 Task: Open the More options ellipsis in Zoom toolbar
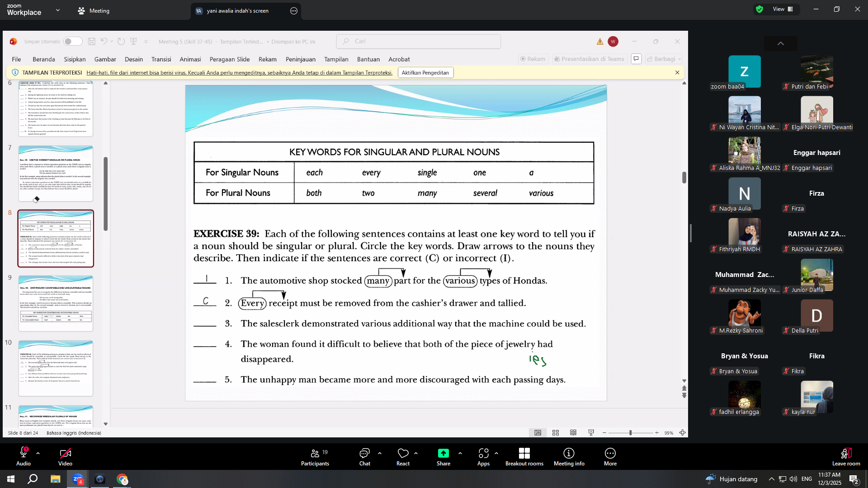point(610,456)
